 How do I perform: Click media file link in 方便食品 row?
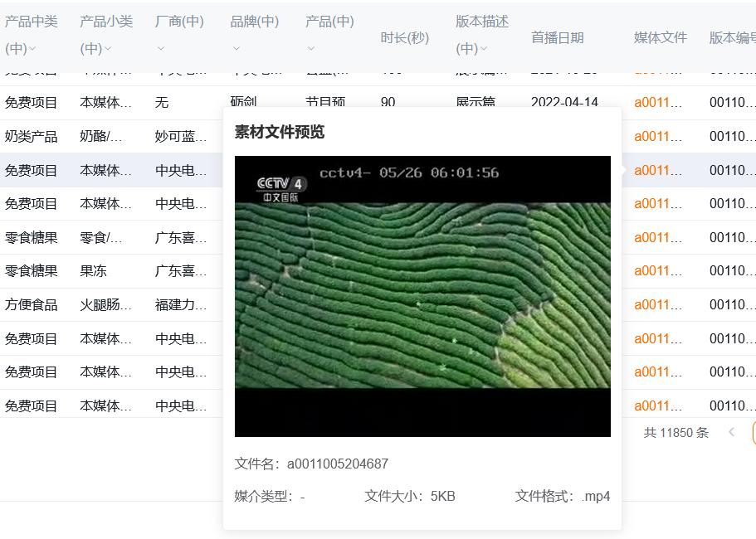[x=657, y=304]
